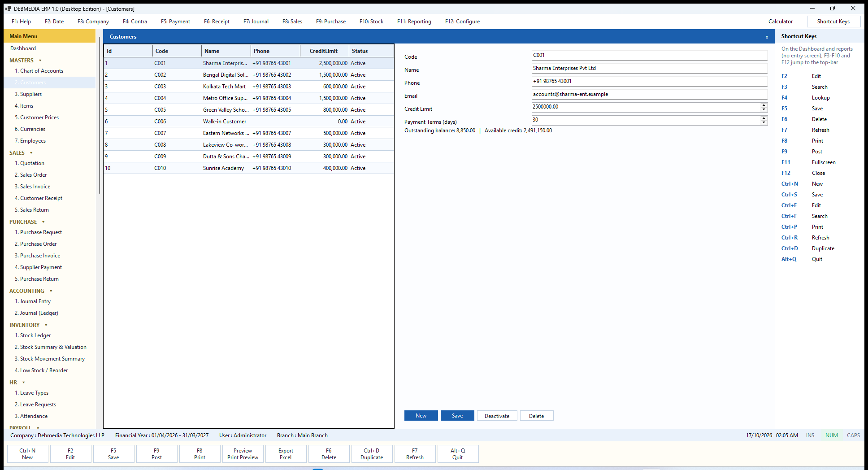868x470 pixels.
Task: Click the blue Save button
Action: [x=457, y=416]
